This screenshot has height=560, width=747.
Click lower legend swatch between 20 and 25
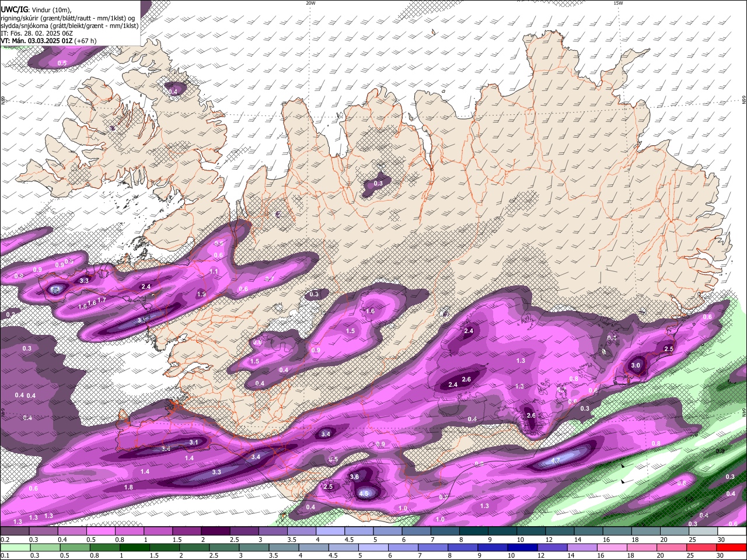coord(671,548)
